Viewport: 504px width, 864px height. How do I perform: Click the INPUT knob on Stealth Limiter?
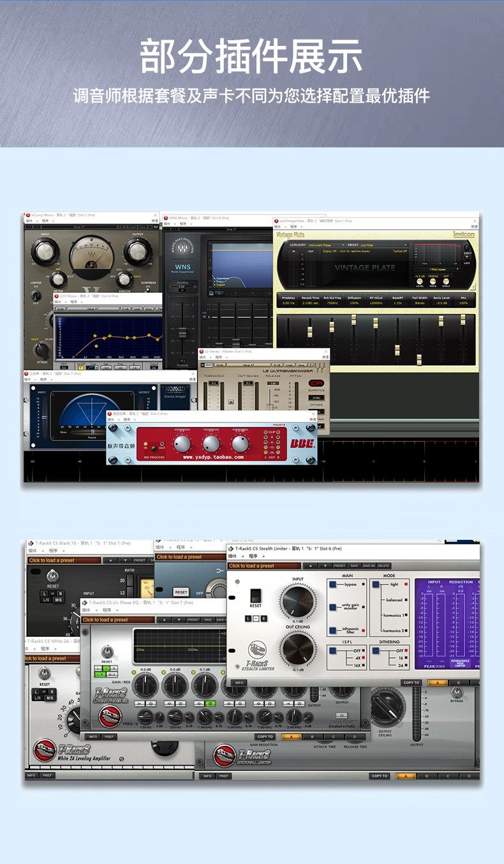(298, 602)
